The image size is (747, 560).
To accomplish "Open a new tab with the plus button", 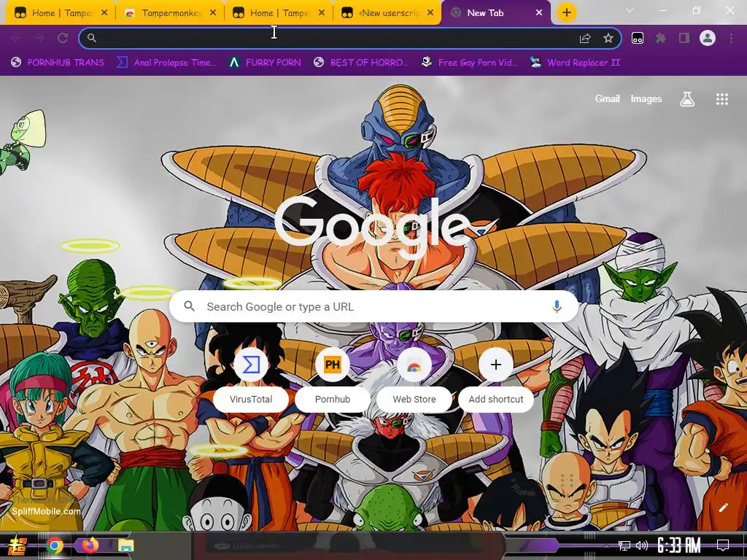I will [566, 12].
